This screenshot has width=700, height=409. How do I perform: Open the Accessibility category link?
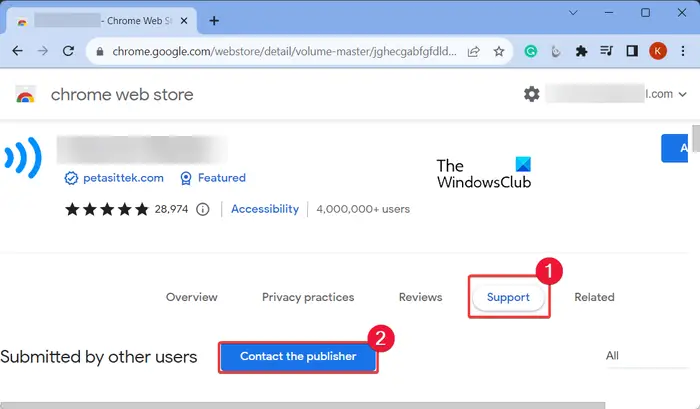click(265, 209)
